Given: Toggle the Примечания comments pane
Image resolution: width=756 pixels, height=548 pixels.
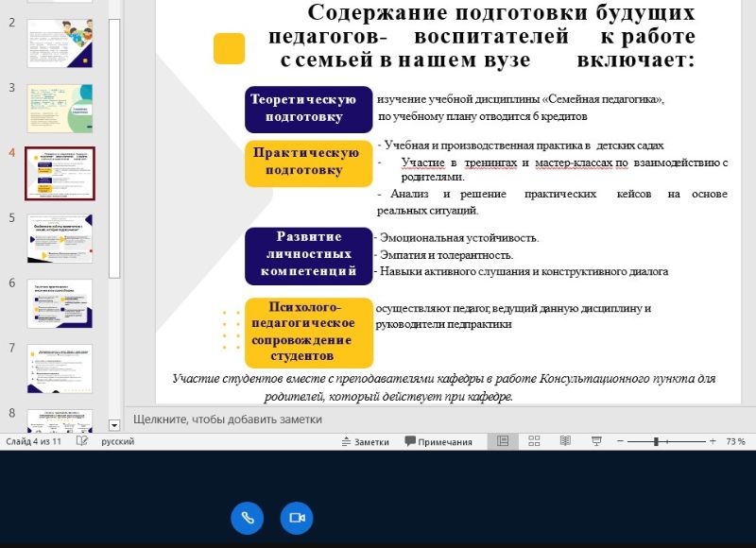Looking at the screenshot, I should [438, 441].
